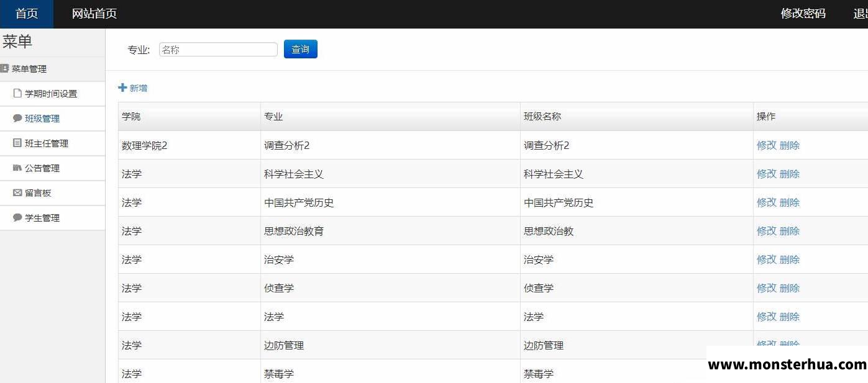Click 删除 for the 专业 法学 row
This screenshot has width=868, height=383.
(790, 317)
